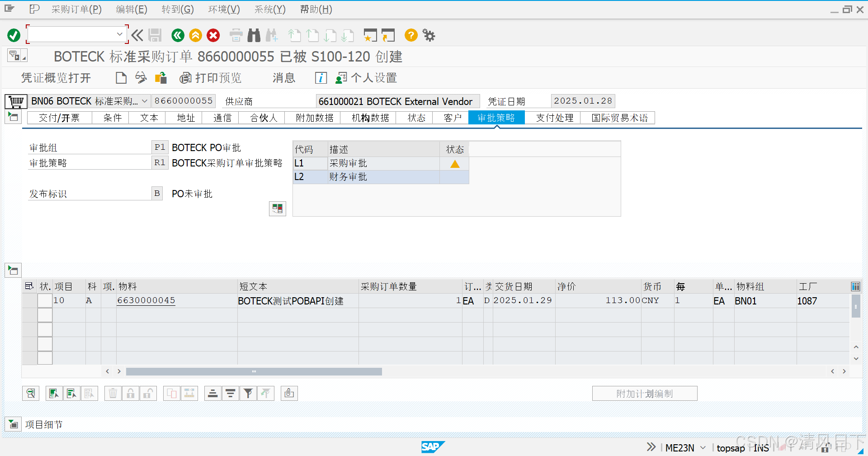
Task: Open customize local layout gear icon
Action: (428, 35)
